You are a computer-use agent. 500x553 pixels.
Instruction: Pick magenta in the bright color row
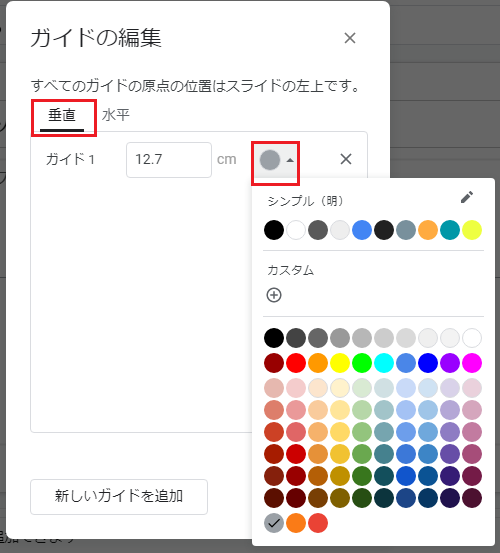[x=472, y=363]
